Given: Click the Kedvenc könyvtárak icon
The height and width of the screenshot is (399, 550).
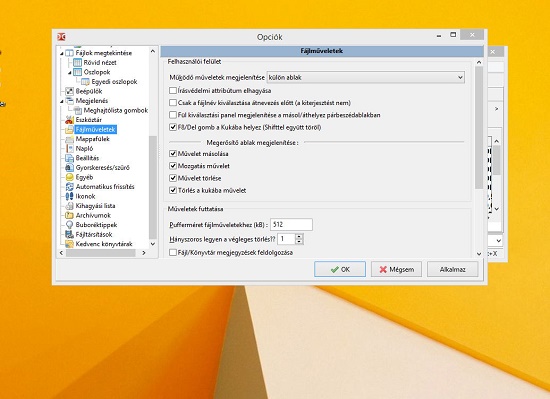Looking at the screenshot, I should click(69, 244).
